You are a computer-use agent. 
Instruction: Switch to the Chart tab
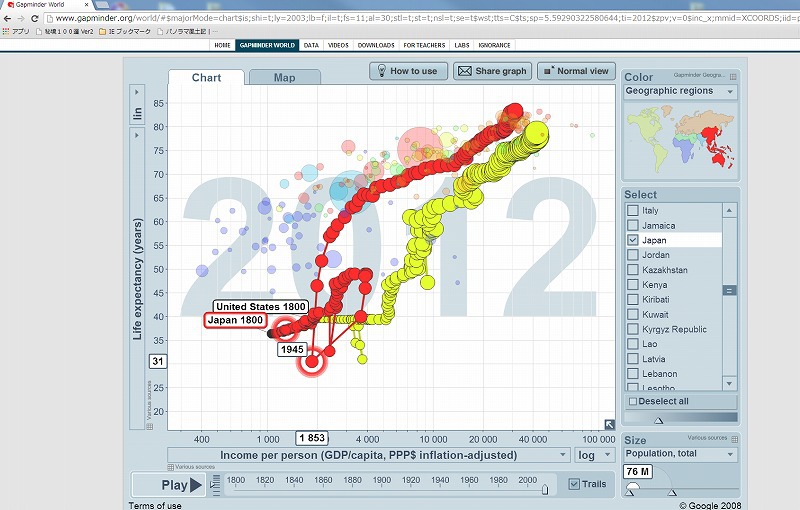point(206,78)
